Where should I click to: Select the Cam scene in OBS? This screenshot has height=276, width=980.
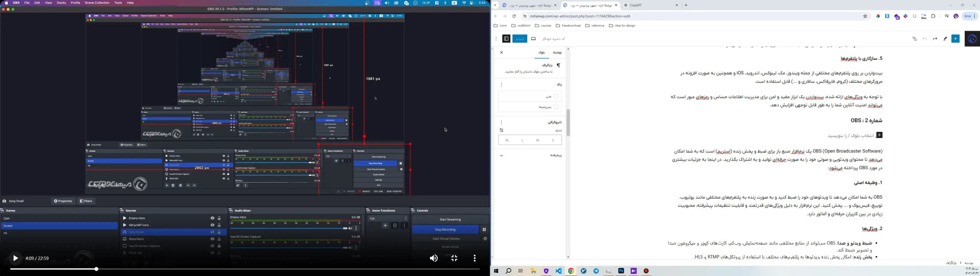59,219
